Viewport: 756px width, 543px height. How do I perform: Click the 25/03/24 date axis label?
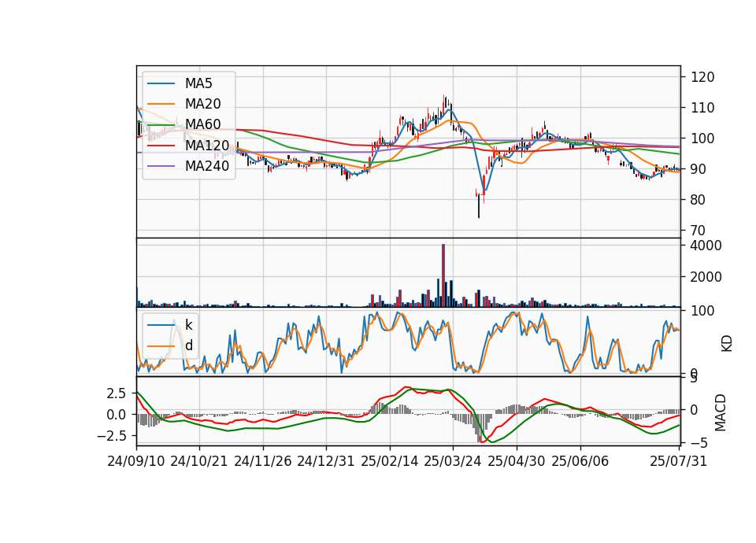click(453, 461)
